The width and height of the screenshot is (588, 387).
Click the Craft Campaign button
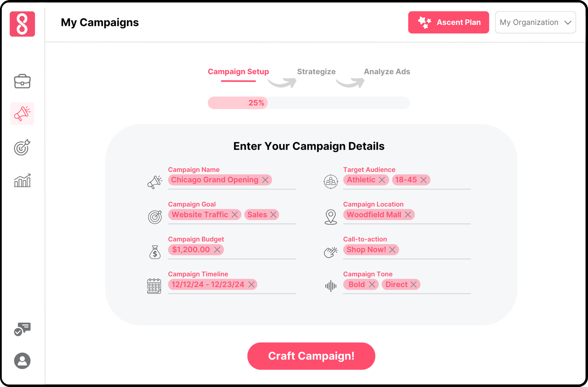point(311,355)
